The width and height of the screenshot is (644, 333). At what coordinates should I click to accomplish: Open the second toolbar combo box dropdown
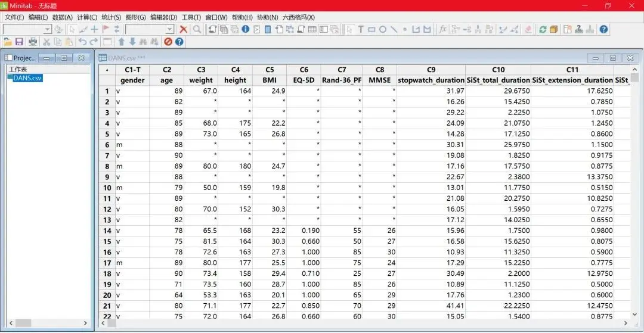tap(169, 29)
